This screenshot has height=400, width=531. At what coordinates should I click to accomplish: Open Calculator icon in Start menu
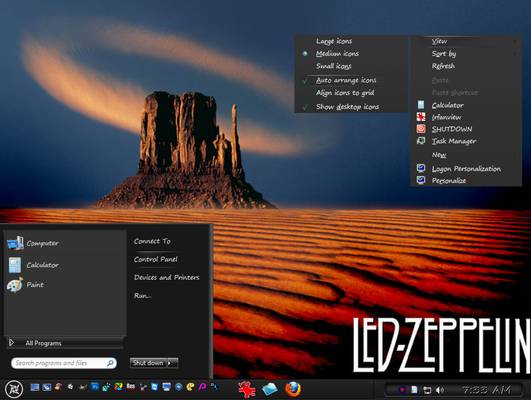pyautogui.click(x=15, y=265)
